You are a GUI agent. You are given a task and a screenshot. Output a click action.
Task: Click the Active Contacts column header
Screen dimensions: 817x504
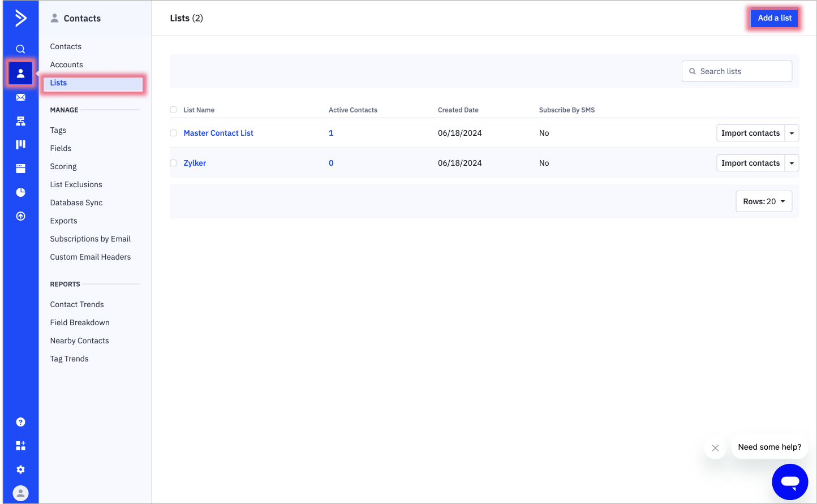coord(353,110)
